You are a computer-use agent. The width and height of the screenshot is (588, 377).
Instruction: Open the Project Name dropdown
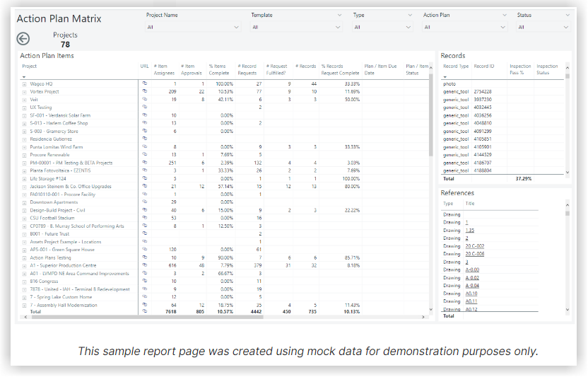pos(193,27)
